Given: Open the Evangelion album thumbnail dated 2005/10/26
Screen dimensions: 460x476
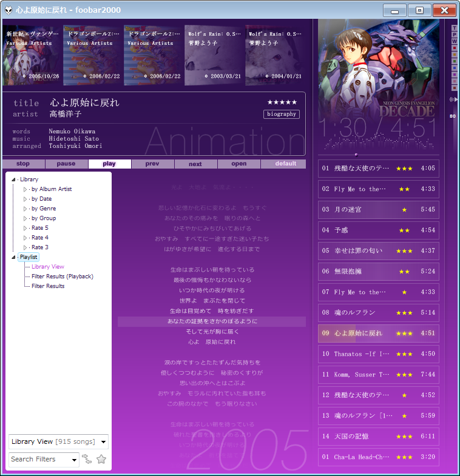Looking at the screenshot, I should (x=33, y=55).
